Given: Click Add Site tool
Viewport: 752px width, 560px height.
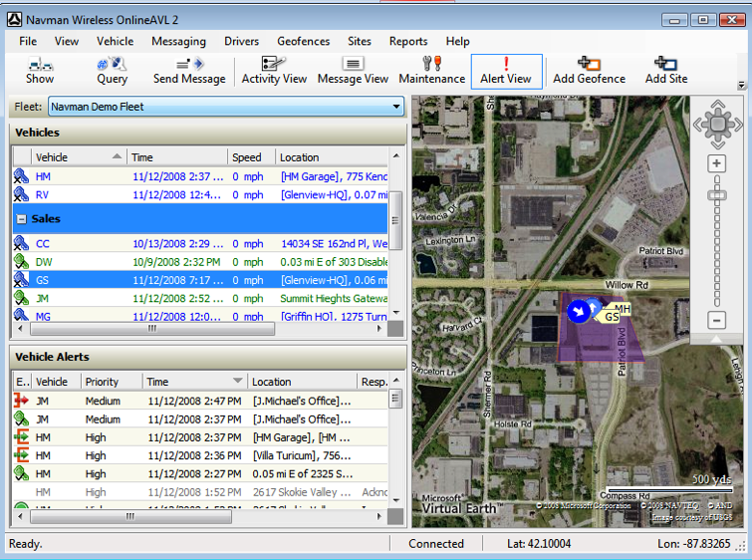Looking at the screenshot, I should point(666,71).
